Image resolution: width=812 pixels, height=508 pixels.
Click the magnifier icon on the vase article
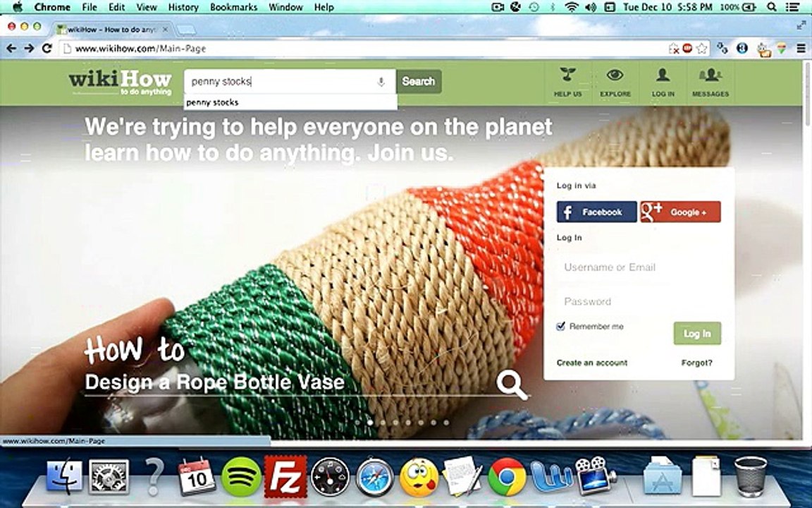coord(512,385)
